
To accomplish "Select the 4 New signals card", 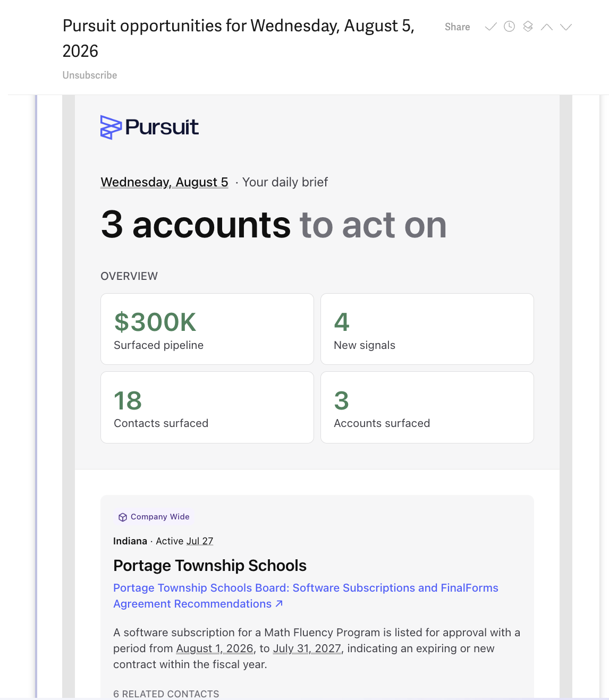I will [x=427, y=329].
